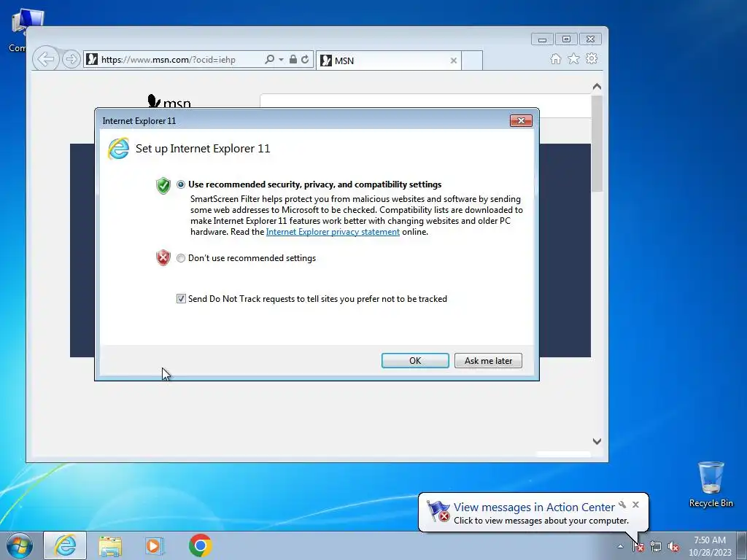
Task: Click OK in the setup dialog
Action: pyautogui.click(x=415, y=360)
